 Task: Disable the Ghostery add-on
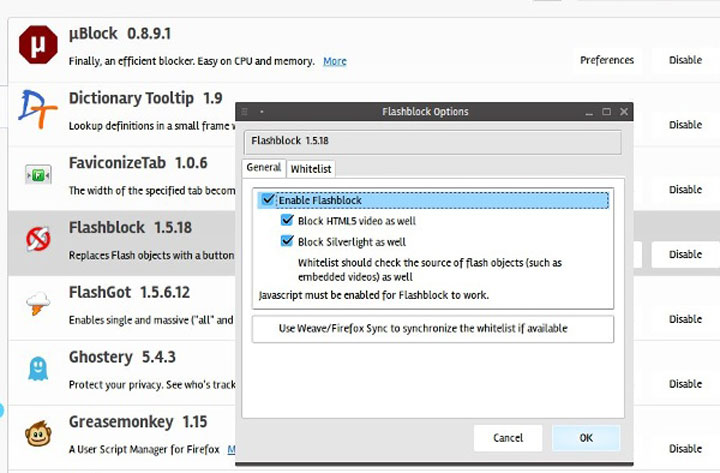[685, 384]
